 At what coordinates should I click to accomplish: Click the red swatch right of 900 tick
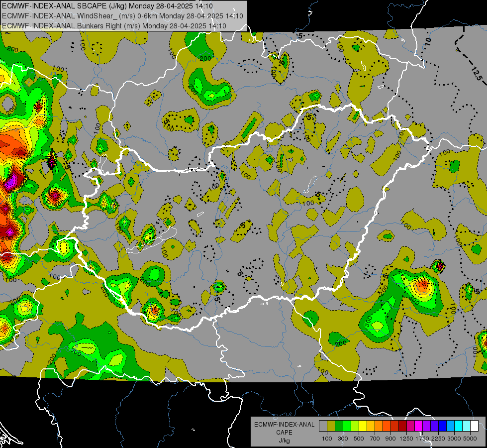[x=395, y=426]
